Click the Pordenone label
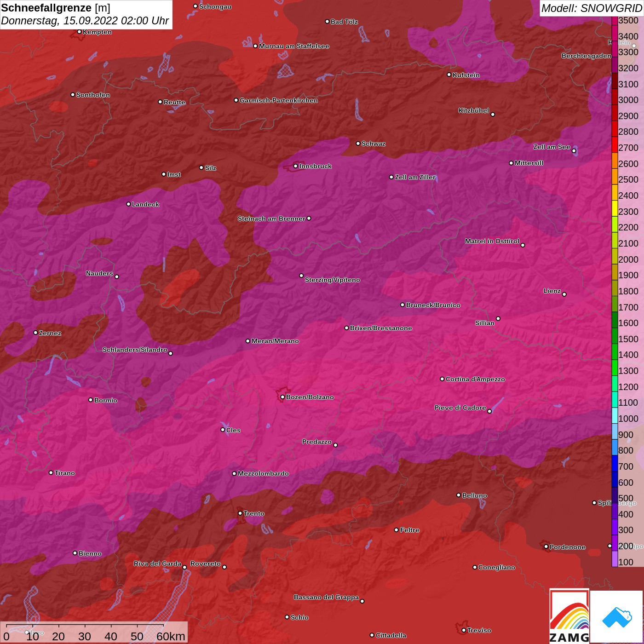 coord(568,547)
